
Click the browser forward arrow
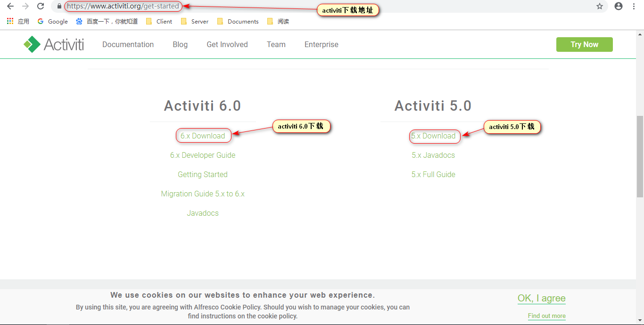[25, 7]
